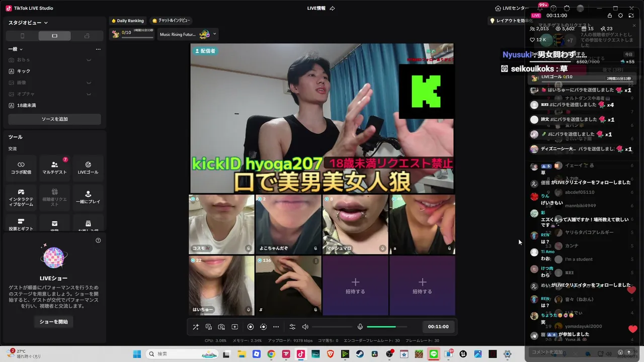Click the レイアウトを効率化 tip button

511,21
